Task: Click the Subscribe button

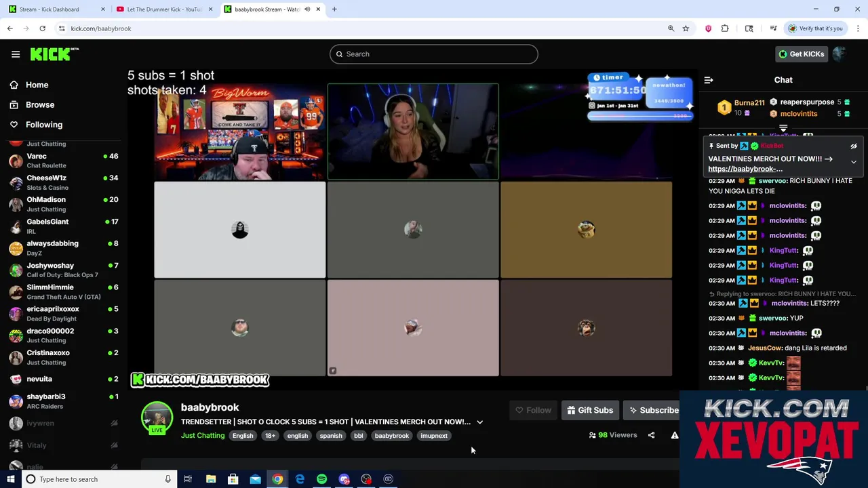Action: (653, 410)
